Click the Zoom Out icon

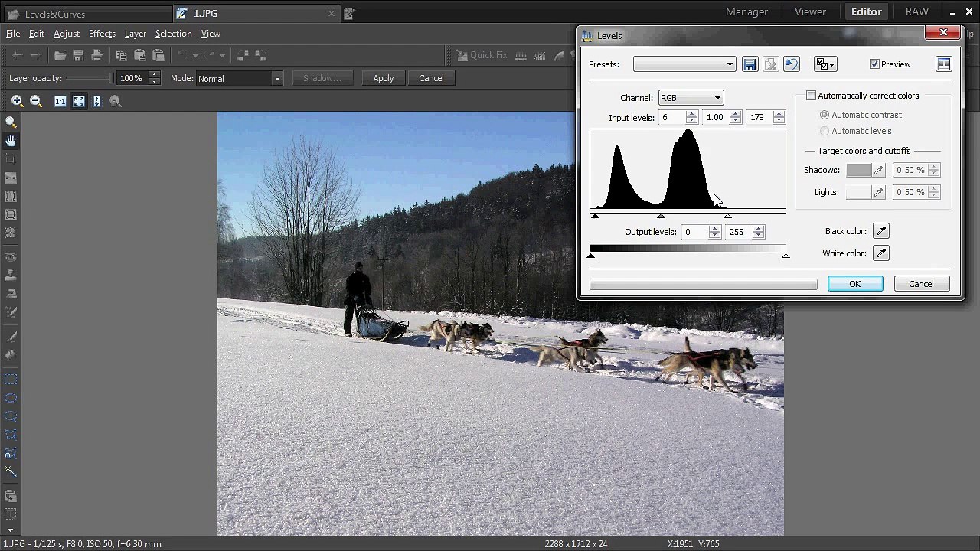[35, 101]
